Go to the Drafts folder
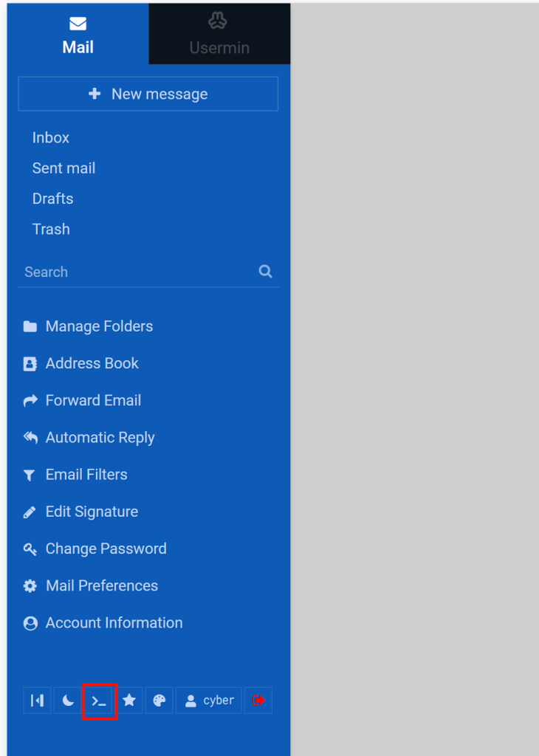This screenshot has width=539, height=756. (52, 199)
